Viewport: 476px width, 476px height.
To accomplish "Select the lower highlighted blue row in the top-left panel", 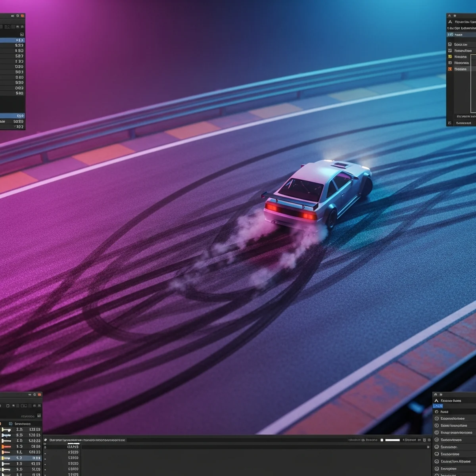I will [12, 116].
